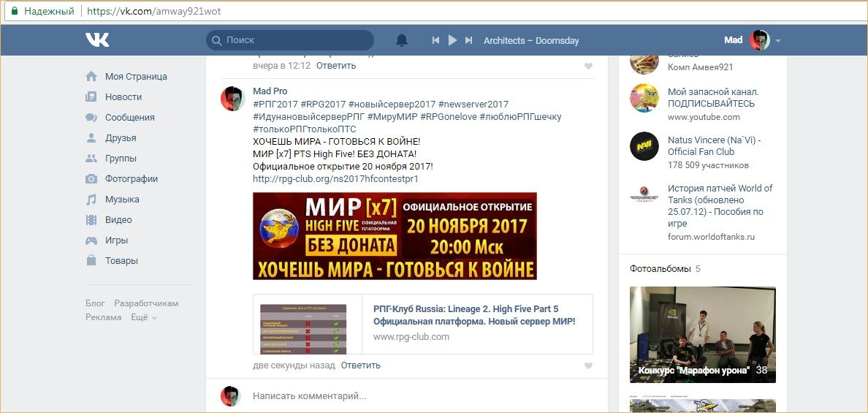Click hashtag #РПГ2017
The width and height of the screenshot is (868, 413).
coord(275,104)
